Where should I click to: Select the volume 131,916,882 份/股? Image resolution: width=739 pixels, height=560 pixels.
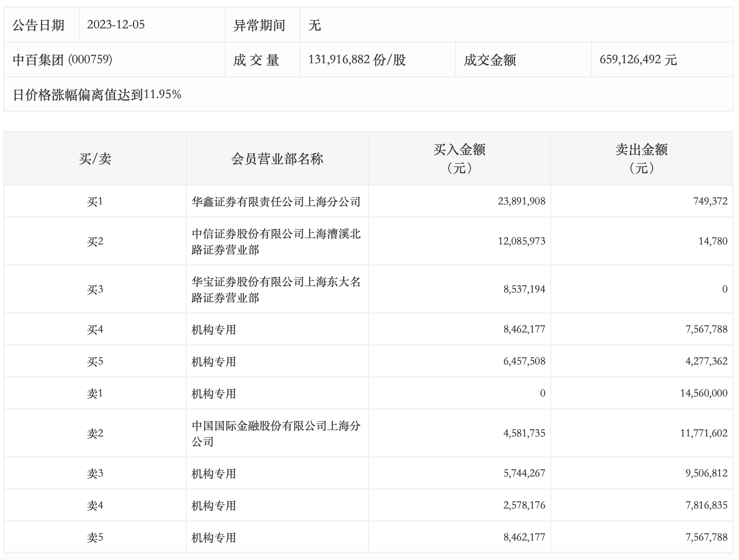tap(357, 60)
